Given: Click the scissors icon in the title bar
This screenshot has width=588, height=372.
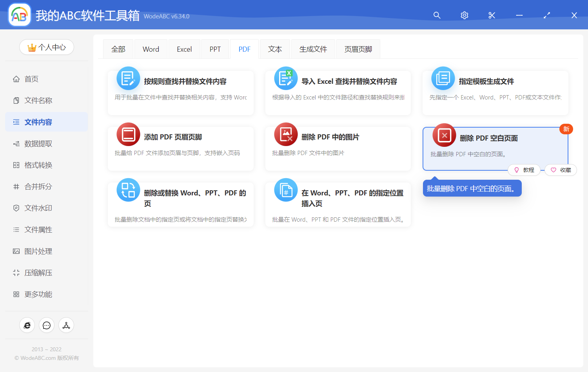Looking at the screenshot, I should [x=492, y=15].
